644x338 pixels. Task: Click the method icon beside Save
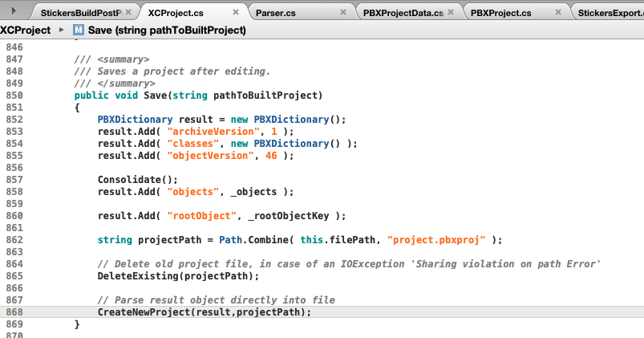tap(79, 30)
